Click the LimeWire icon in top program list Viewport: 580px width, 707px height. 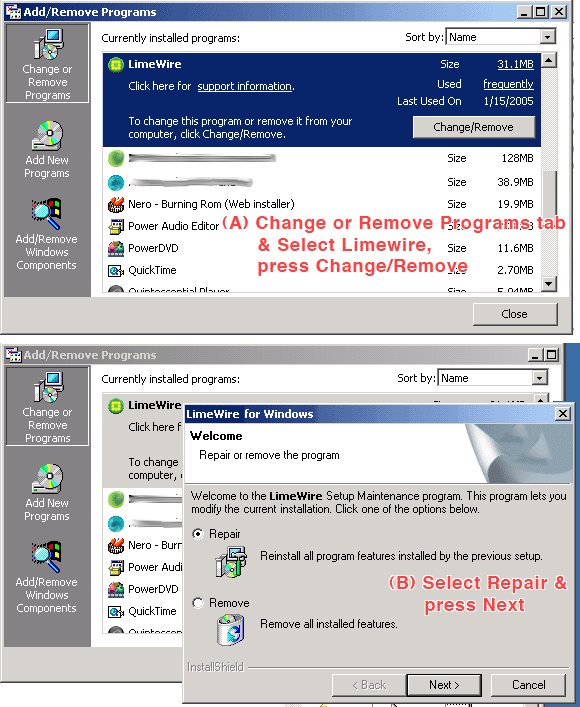(x=116, y=64)
